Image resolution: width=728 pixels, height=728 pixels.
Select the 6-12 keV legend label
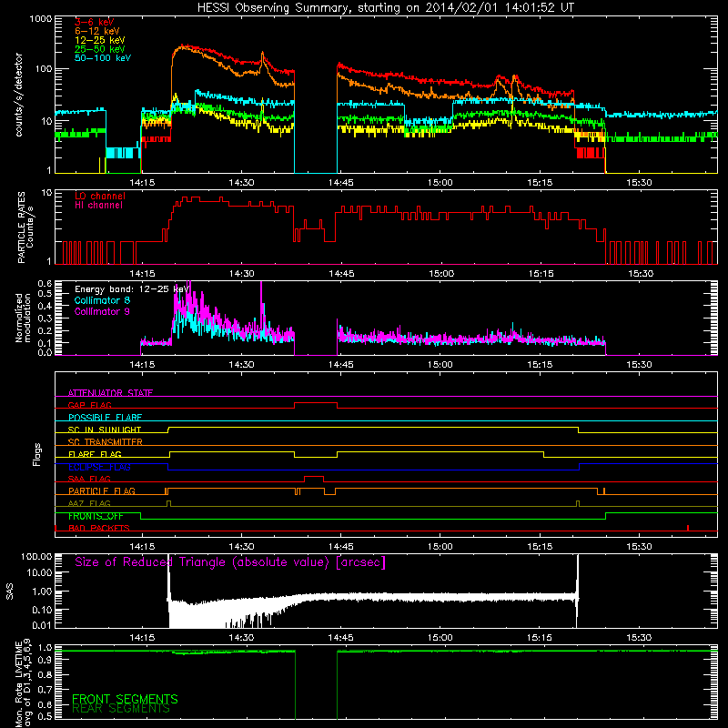97,31
